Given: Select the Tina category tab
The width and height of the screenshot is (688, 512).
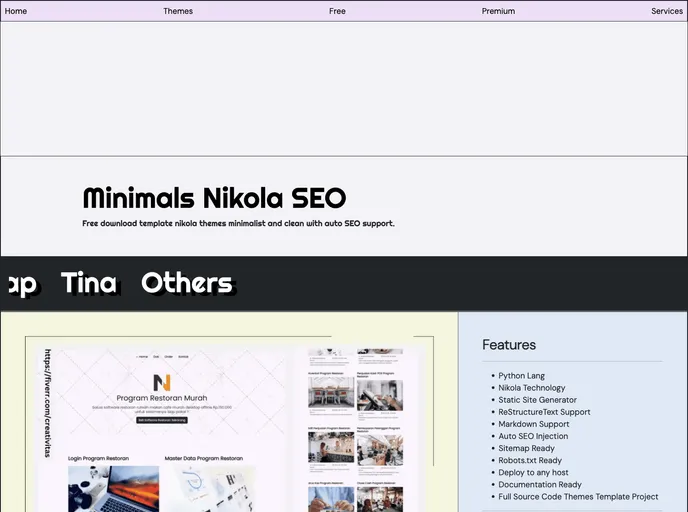Looking at the screenshot, I should click(x=88, y=283).
